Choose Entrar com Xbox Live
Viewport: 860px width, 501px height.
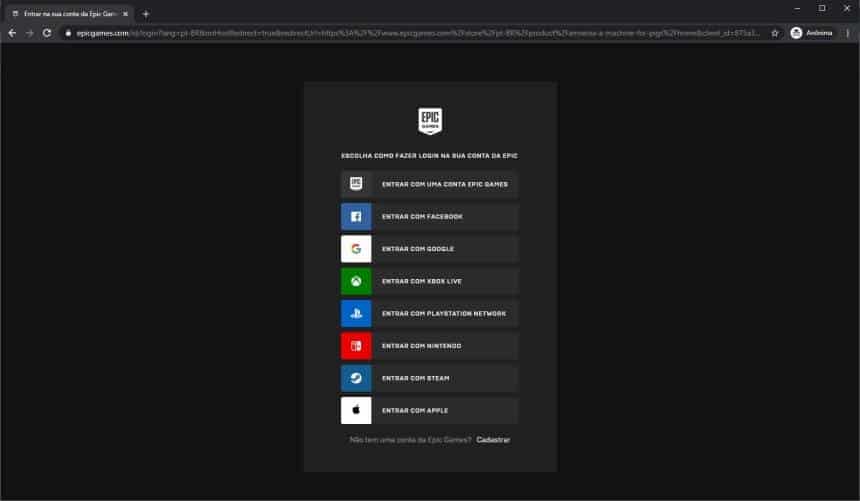(429, 281)
